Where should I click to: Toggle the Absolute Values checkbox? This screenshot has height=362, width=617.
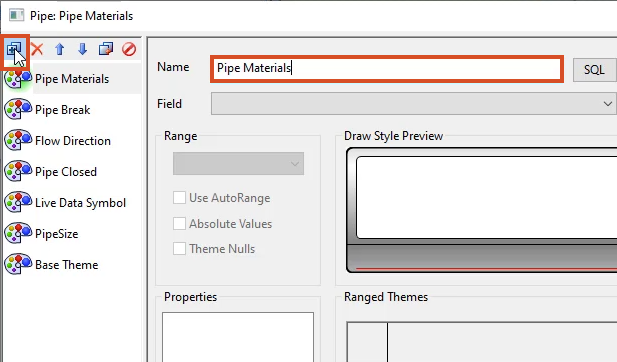(179, 223)
